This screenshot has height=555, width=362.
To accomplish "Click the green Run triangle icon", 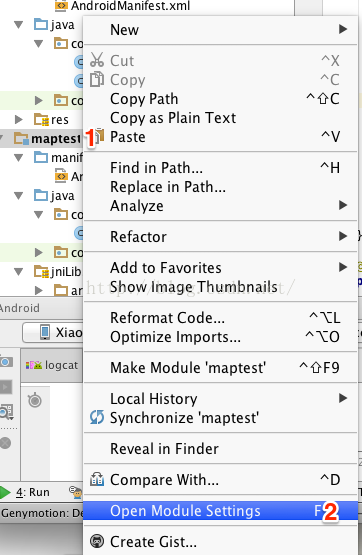I will 5,492.
